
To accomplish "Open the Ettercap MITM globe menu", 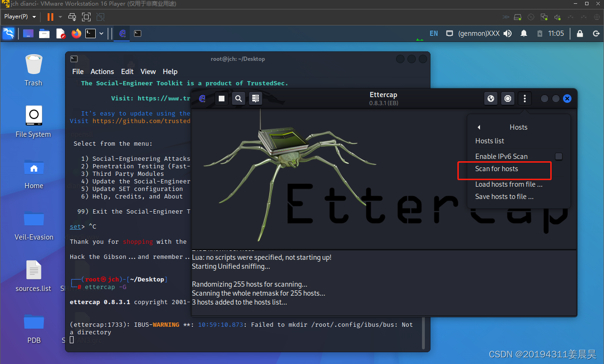I will coord(491,99).
